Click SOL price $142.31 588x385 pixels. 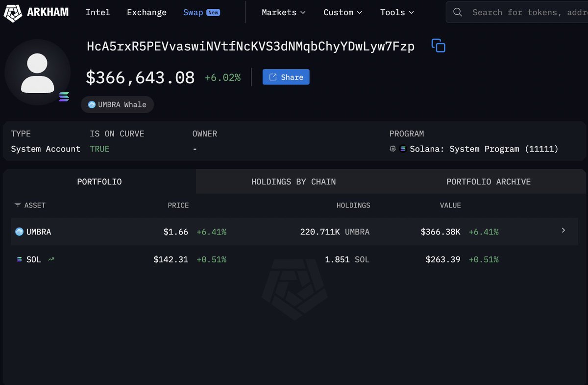[171, 259]
